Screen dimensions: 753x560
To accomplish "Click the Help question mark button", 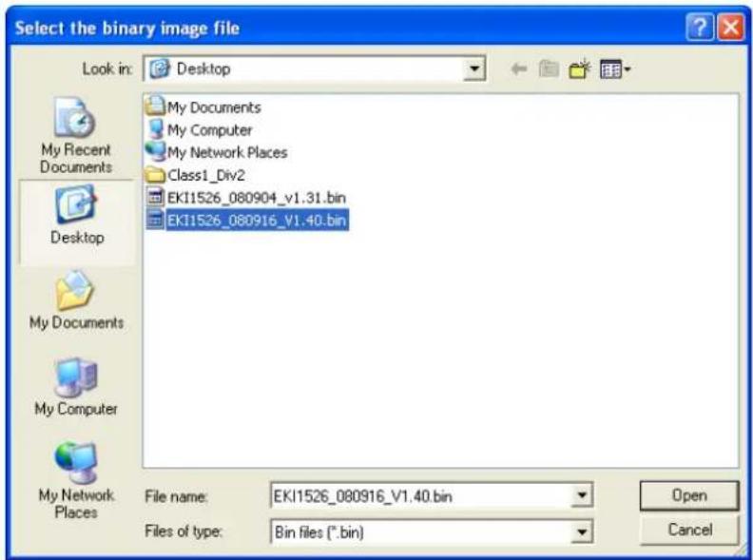I will tap(700, 28).
